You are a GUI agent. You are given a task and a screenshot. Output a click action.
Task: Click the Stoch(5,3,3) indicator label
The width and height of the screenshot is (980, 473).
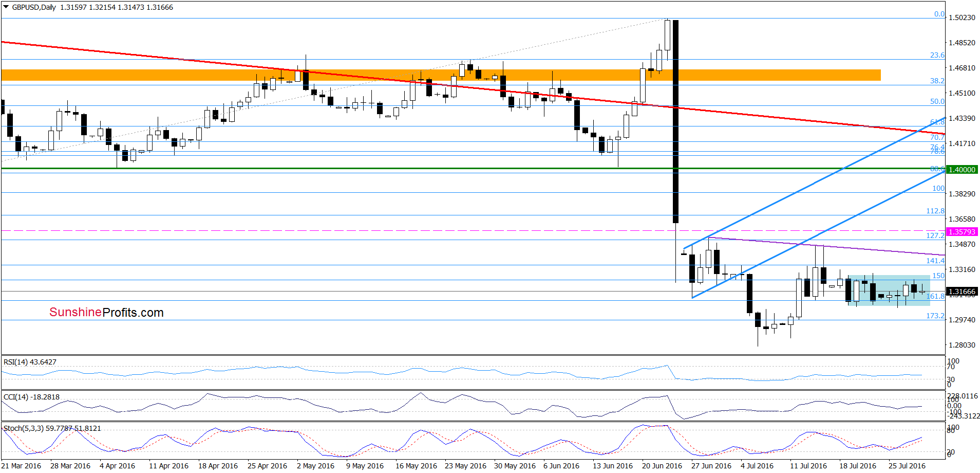pyautogui.click(x=52, y=428)
